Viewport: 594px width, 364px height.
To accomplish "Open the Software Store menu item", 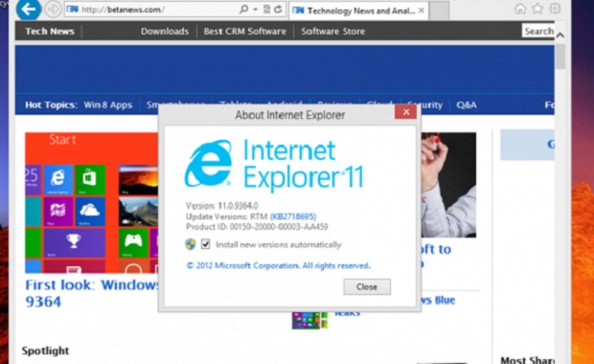I will tap(332, 31).
